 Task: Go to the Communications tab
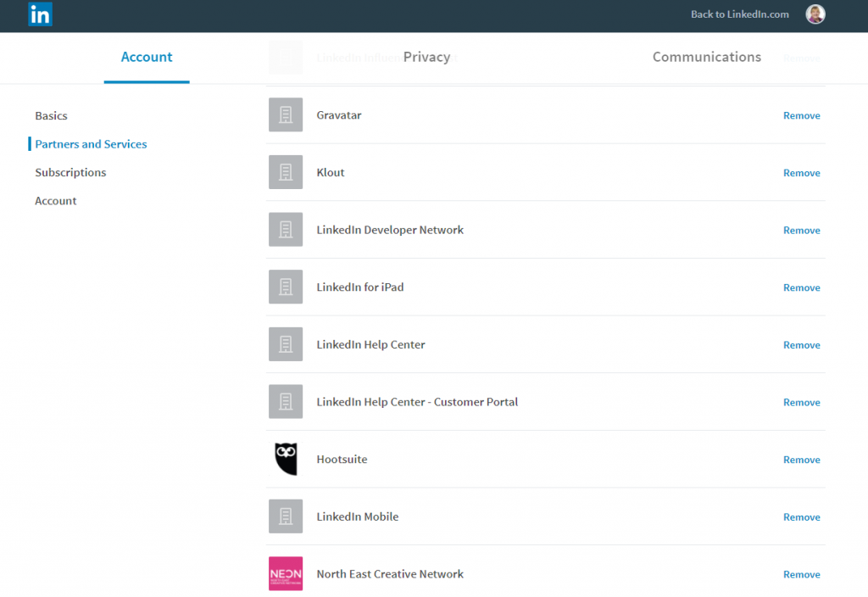[x=707, y=57]
